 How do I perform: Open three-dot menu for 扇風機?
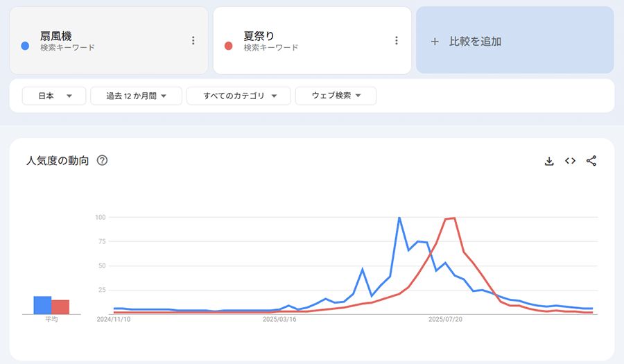click(193, 41)
